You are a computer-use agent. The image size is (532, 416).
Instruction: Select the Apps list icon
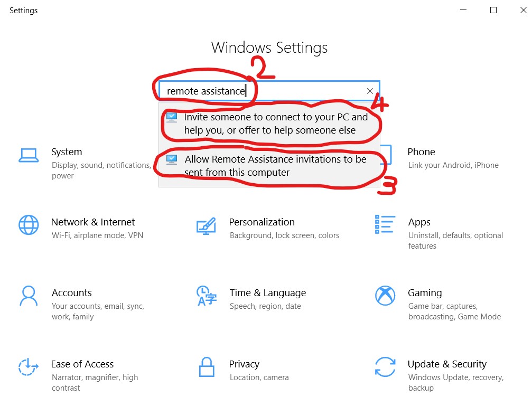pos(385,224)
